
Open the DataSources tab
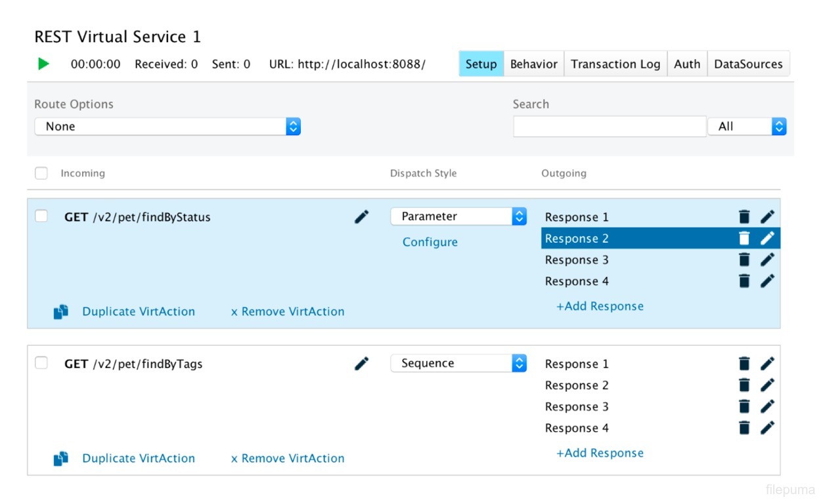pyautogui.click(x=748, y=64)
